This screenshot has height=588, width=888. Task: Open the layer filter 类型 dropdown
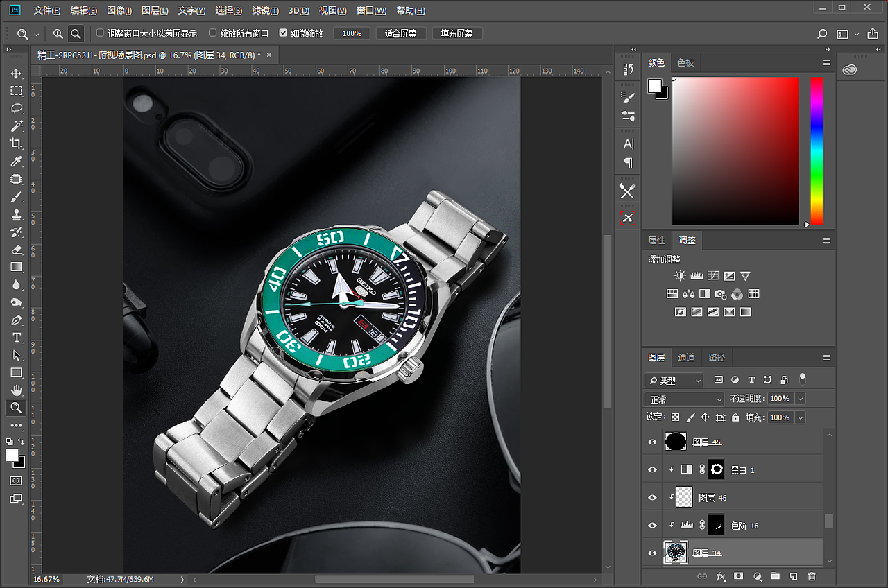[674, 380]
